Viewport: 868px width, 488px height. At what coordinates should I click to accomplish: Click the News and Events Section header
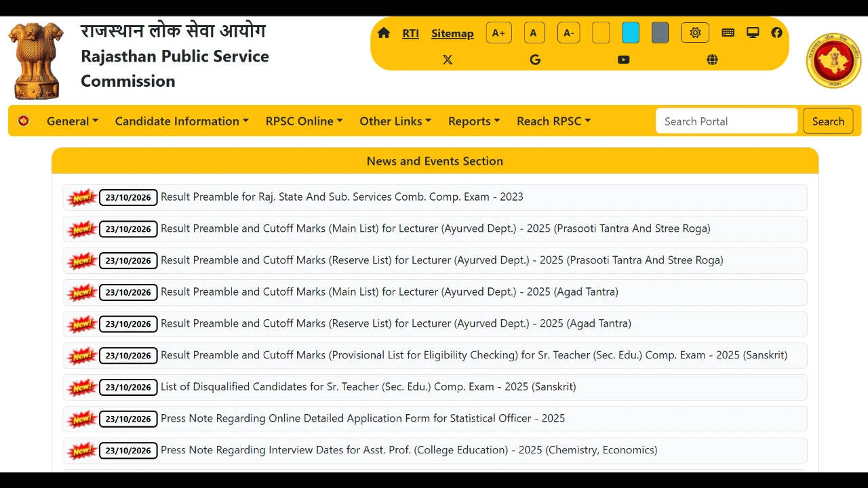[435, 161]
